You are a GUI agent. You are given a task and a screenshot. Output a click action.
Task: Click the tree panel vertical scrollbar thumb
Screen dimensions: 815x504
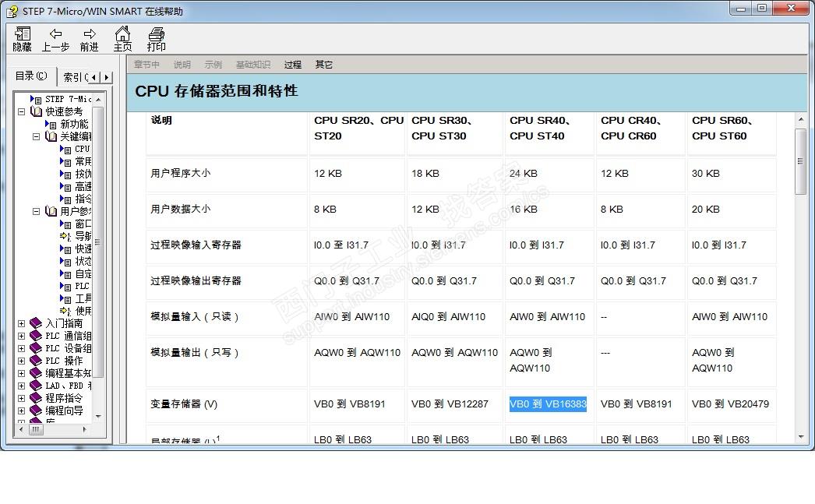click(x=98, y=241)
